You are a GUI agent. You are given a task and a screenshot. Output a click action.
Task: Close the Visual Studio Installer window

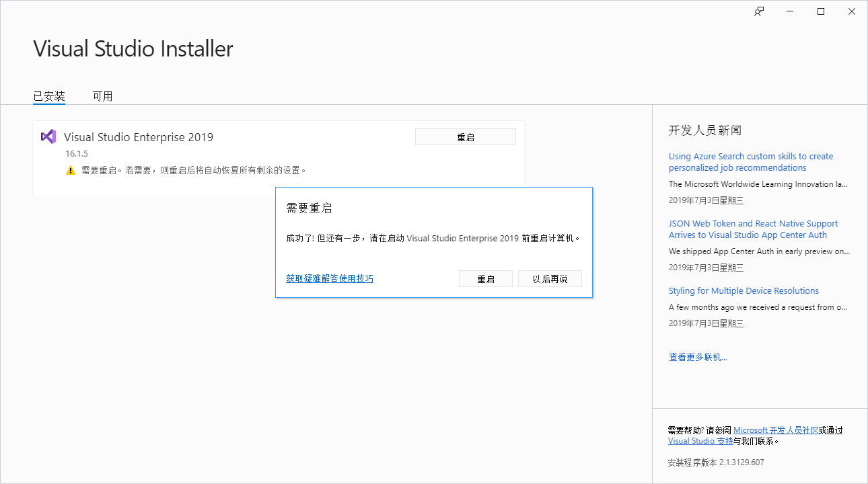pos(852,11)
